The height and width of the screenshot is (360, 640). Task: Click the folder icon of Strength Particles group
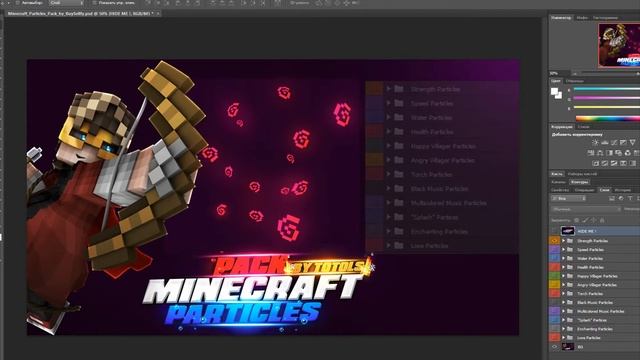click(x=570, y=241)
